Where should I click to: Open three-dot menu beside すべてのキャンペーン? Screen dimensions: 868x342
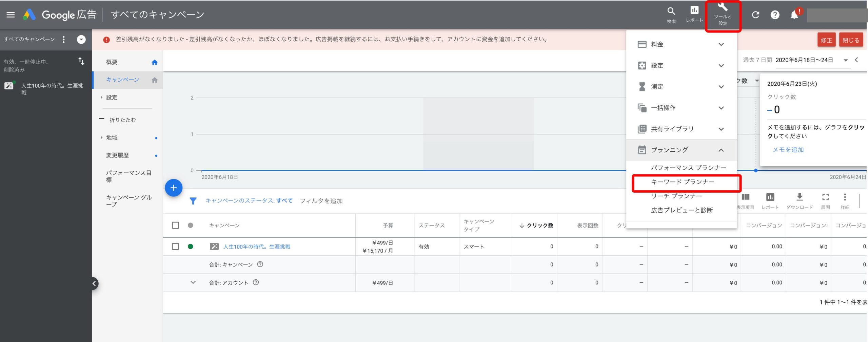[x=63, y=39]
